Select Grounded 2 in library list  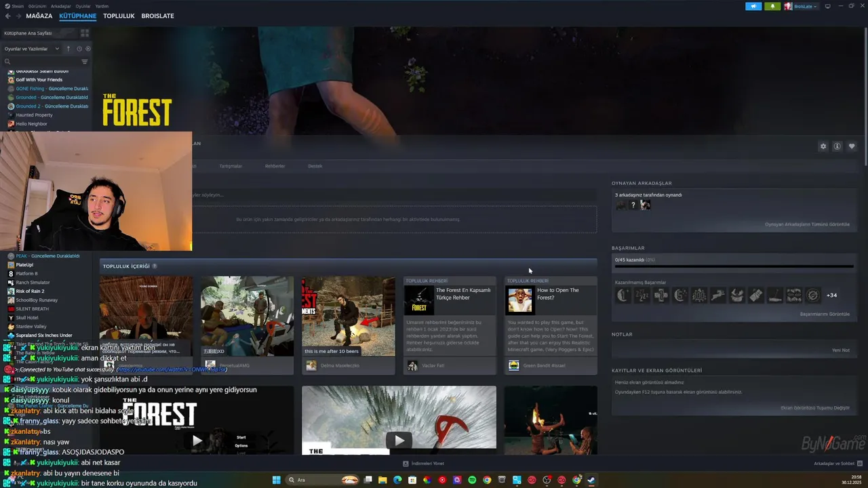pyautogui.click(x=47, y=106)
